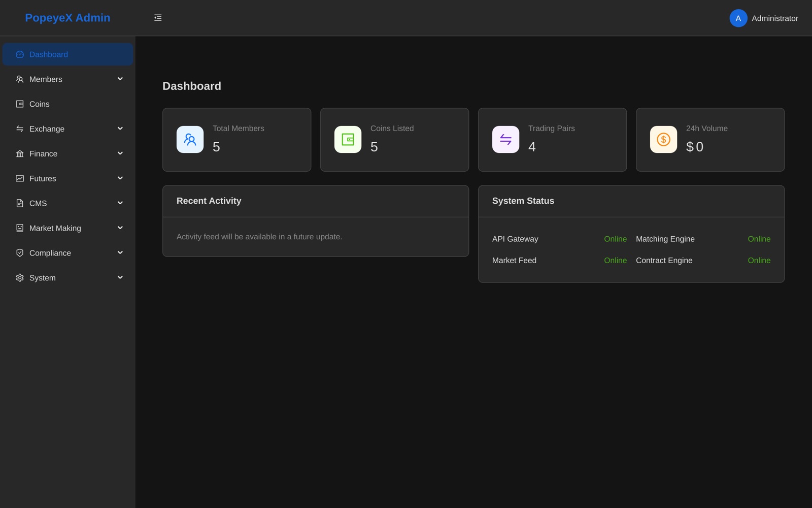Click the Futures chart icon in sidebar
Screen dimensions: 812x508
click(x=20, y=178)
